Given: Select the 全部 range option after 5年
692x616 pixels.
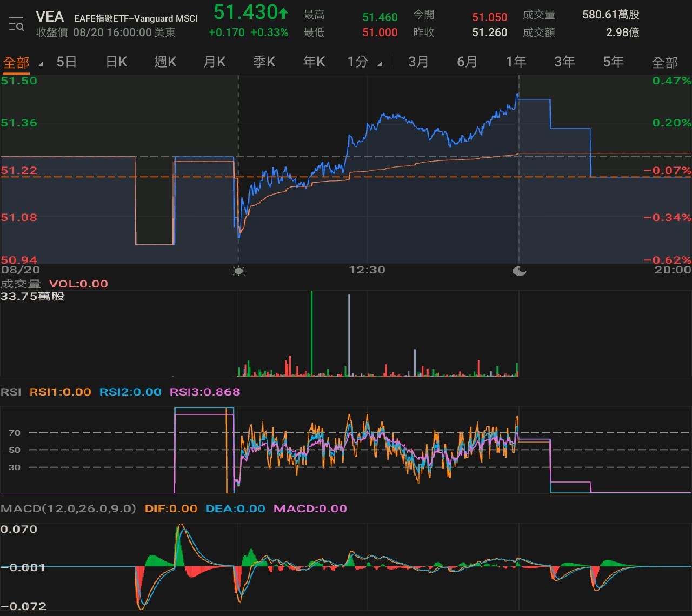Looking at the screenshot, I should [664, 63].
